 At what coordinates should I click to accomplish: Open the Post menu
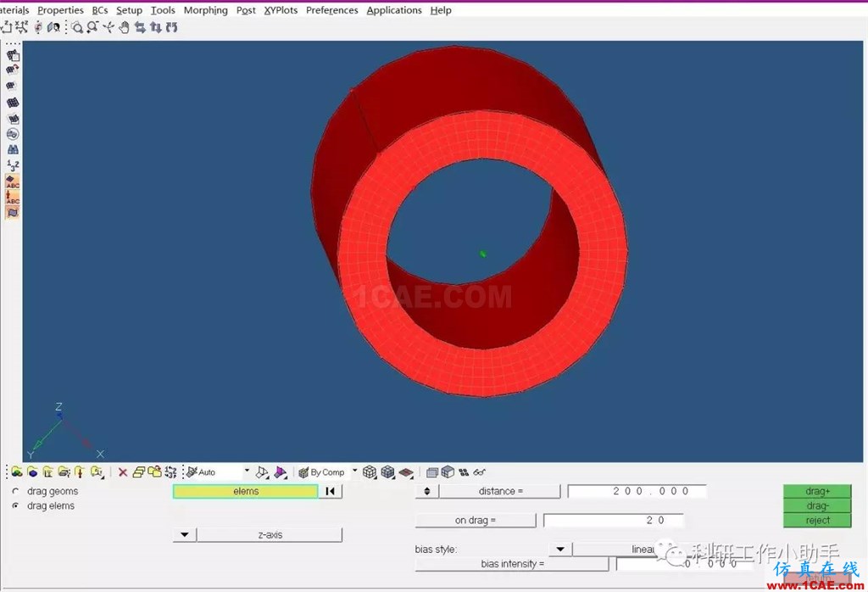[246, 10]
